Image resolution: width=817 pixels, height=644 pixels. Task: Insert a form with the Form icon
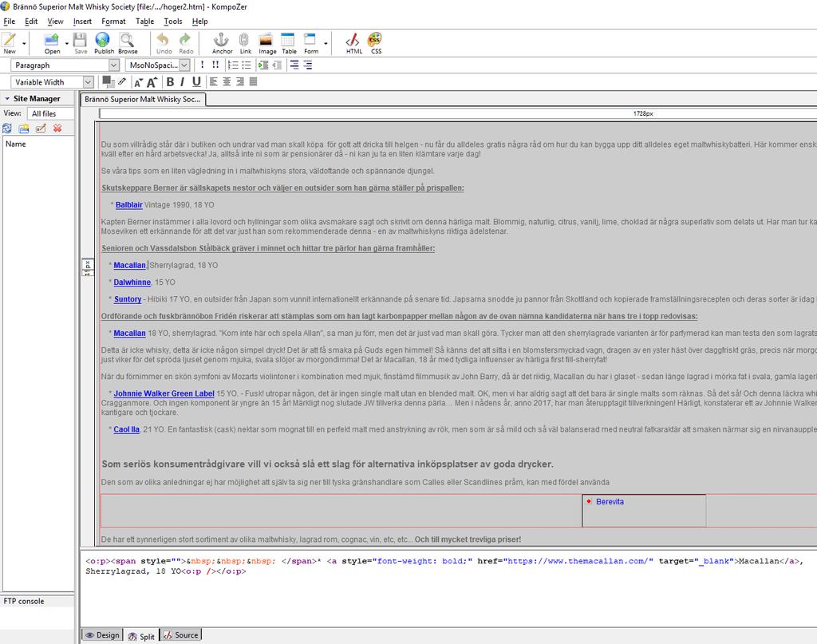(x=311, y=43)
